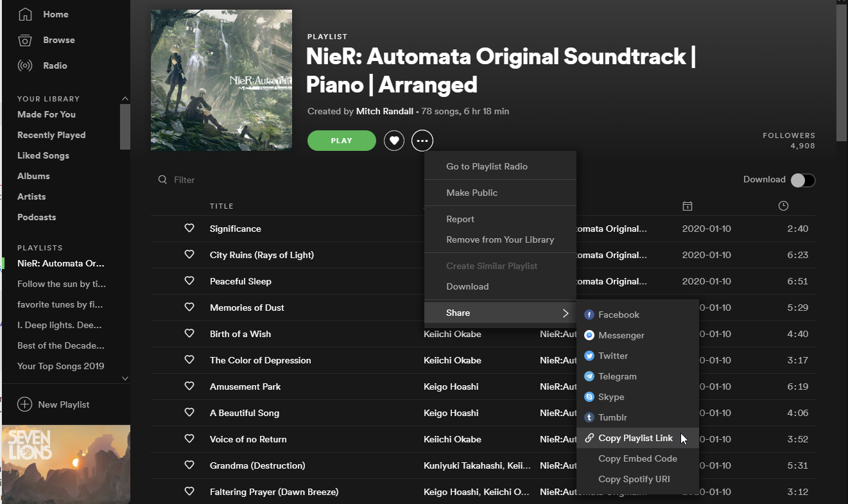The width and height of the screenshot is (848, 504).
Task: Click the Browse icon in sidebar
Action: click(25, 40)
